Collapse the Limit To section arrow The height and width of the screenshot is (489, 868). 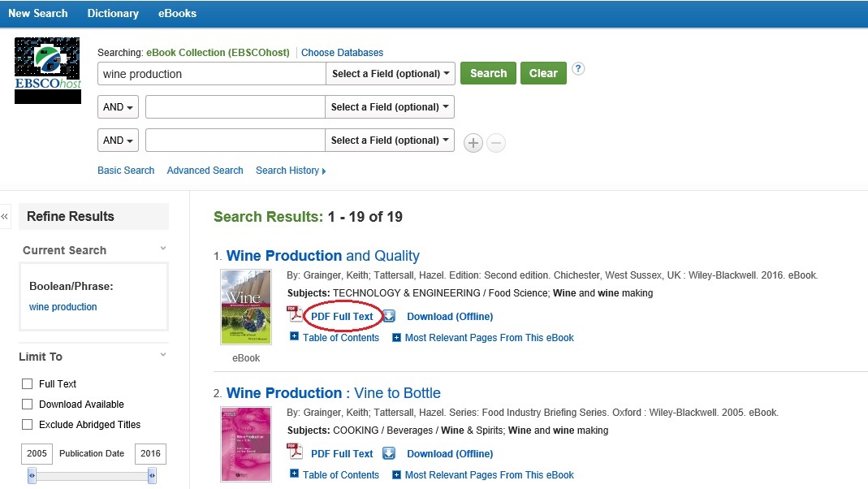pyautogui.click(x=162, y=354)
